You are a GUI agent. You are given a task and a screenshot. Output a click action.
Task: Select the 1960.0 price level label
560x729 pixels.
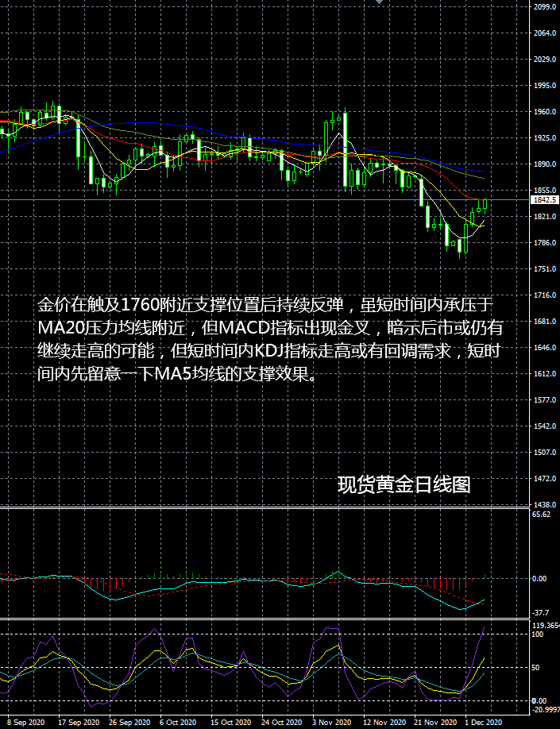coord(545,112)
